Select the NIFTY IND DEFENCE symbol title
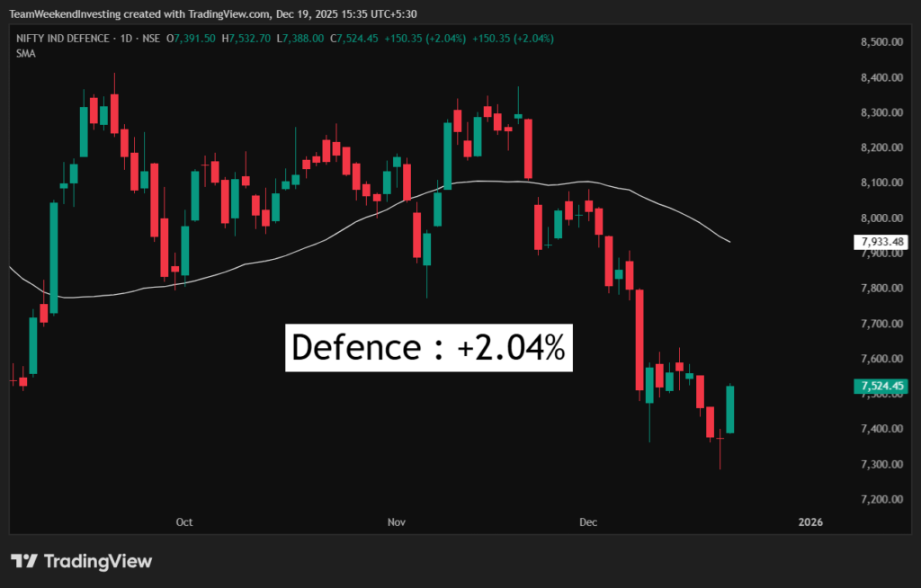Viewport: 921px width, 588px height. point(61,39)
